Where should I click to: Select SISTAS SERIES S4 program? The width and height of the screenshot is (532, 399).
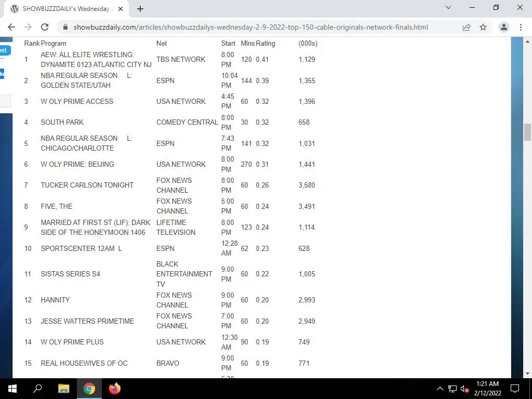point(70,274)
